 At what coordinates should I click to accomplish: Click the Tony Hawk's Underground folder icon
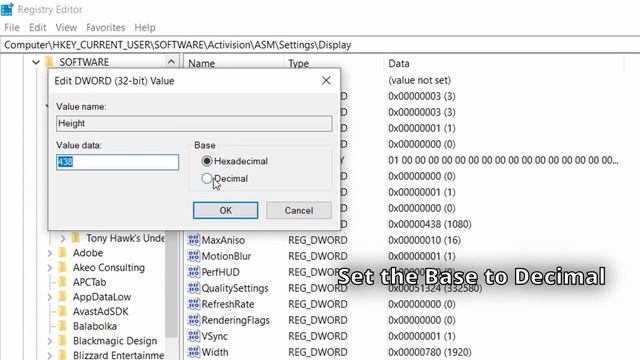(x=76, y=238)
